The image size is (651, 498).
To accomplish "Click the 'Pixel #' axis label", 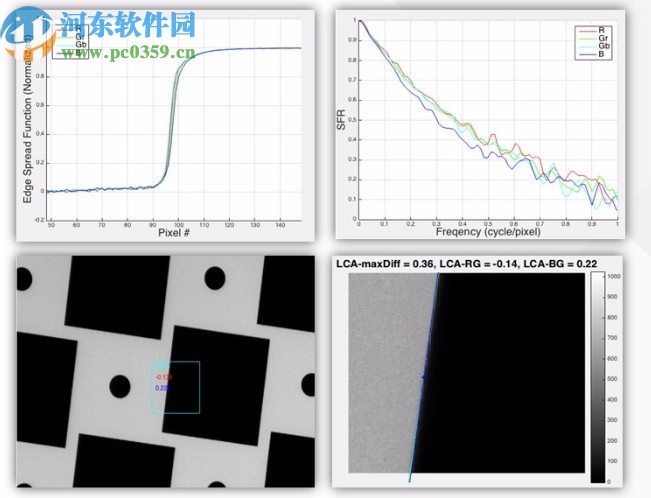I will click(x=174, y=232).
